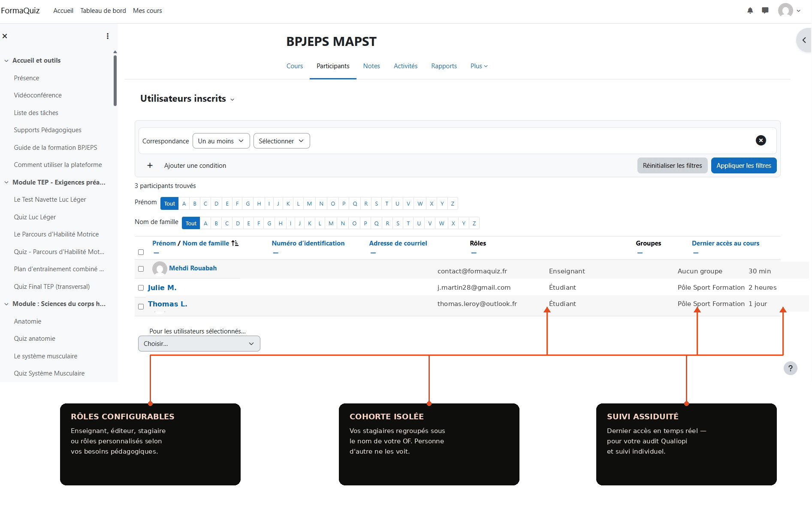
Task: Open the course index options menu
Action: 108,36
